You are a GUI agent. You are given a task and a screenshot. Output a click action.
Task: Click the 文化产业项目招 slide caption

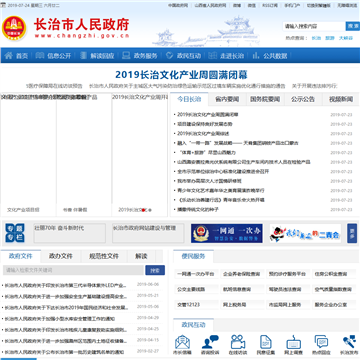23,210
